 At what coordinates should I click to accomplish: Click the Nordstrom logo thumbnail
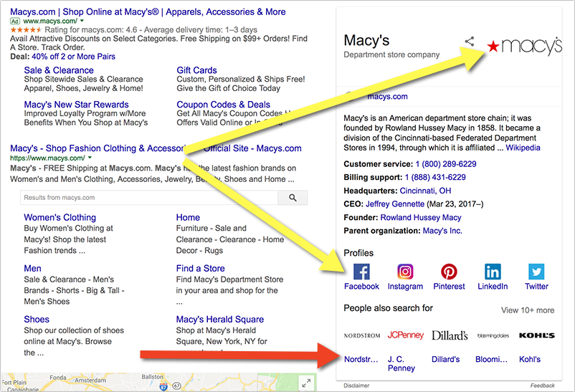[362, 335]
